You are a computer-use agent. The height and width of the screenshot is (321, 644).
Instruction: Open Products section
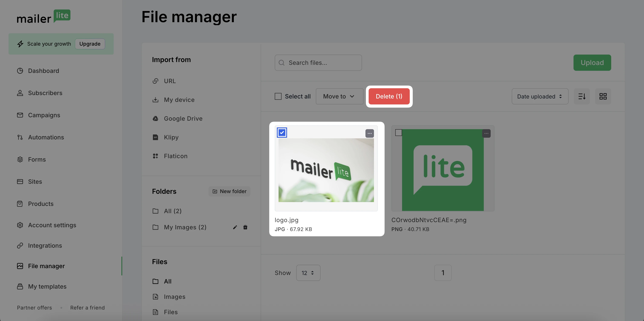pos(41,204)
